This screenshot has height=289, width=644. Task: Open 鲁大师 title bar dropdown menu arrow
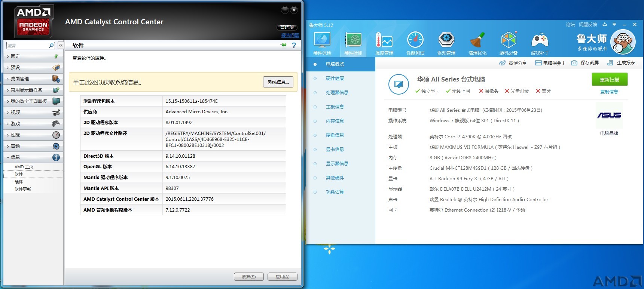click(614, 25)
